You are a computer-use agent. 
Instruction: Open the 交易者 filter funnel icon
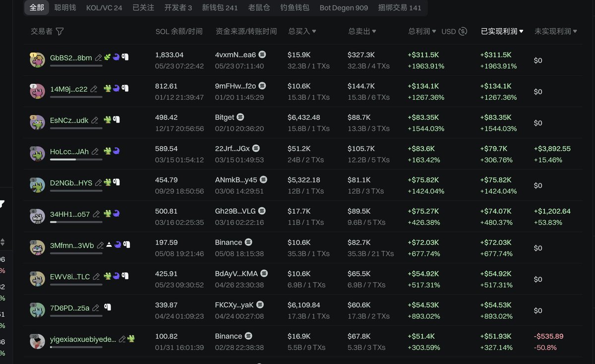point(60,31)
